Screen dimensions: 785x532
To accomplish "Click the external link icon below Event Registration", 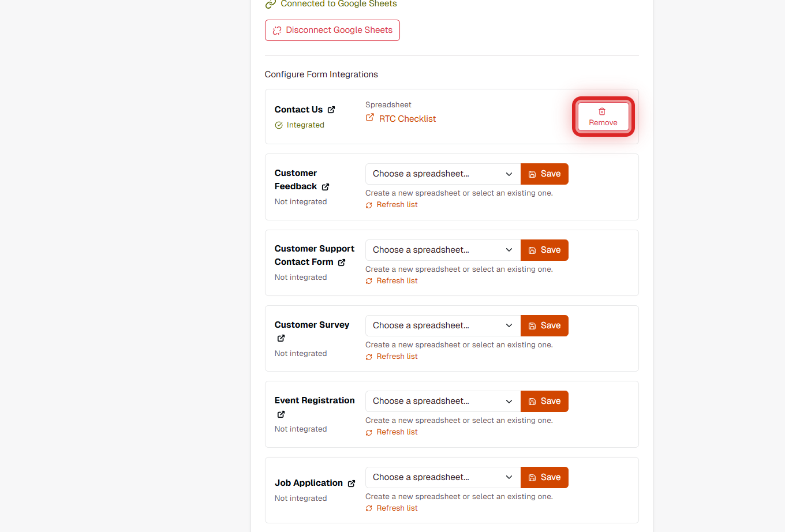I will 281,414.
